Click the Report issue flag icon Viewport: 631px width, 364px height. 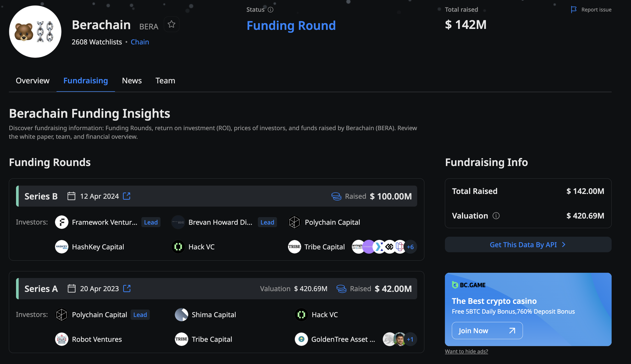click(x=574, y=10)
